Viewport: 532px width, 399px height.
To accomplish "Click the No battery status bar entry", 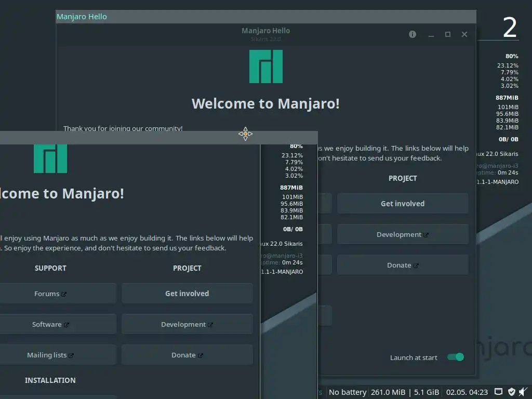I will coord(348,392).
